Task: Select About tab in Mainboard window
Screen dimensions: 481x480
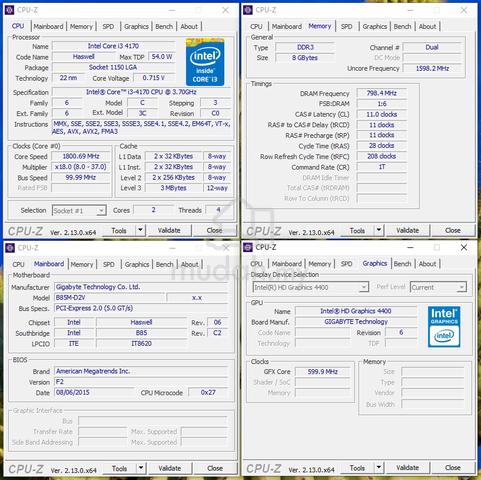Action: tap(190, 264)
